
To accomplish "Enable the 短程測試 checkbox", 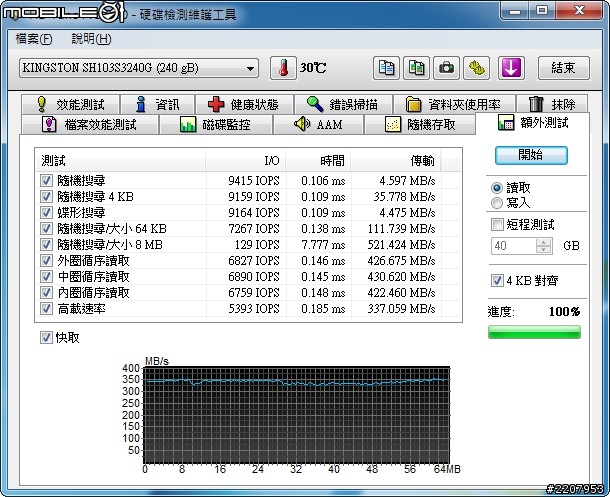I will click(497, 224).
